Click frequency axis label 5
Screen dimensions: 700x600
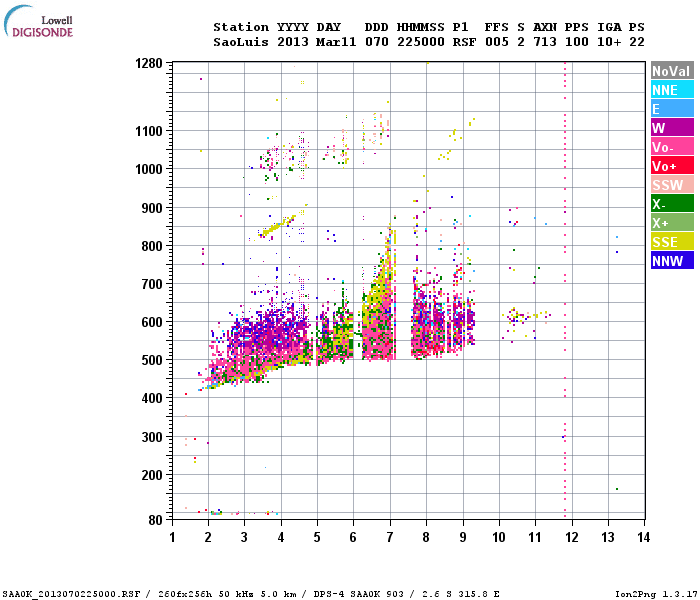pyautogui.click(x=317, y=537)
